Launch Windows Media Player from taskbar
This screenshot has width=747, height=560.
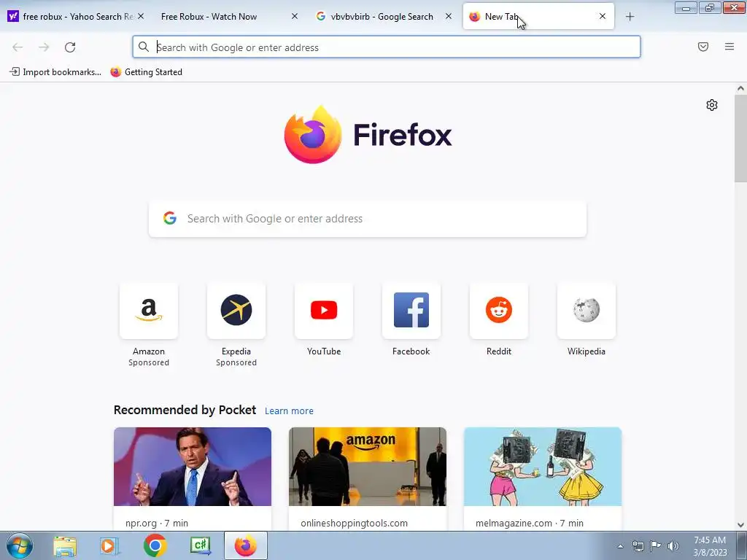pos(109,545)
